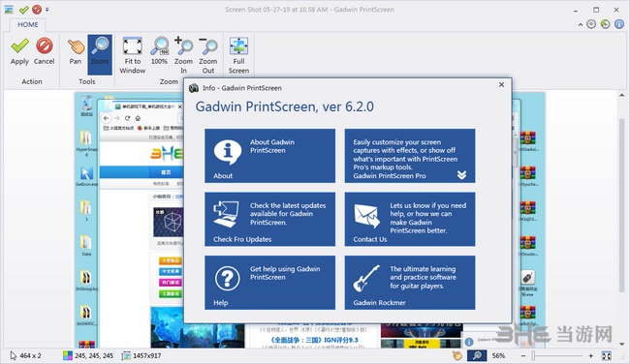Open the HOME ribbon tab
The height and width of the screenshot is (364, 630).
(28, 24)
